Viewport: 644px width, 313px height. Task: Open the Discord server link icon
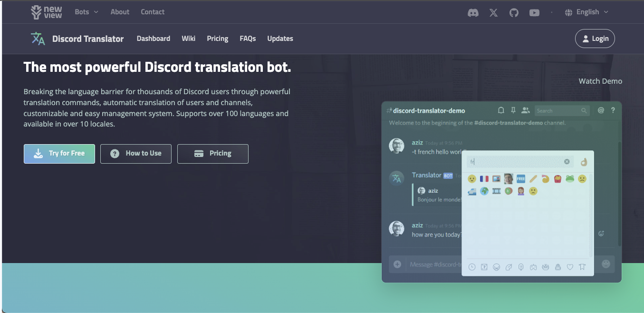click(x=473, y=13)
